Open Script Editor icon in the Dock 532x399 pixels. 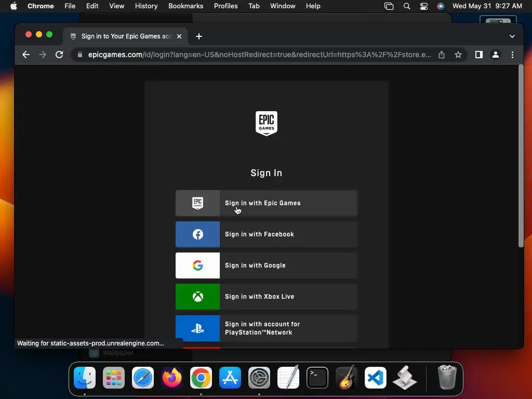coord(405,378)
